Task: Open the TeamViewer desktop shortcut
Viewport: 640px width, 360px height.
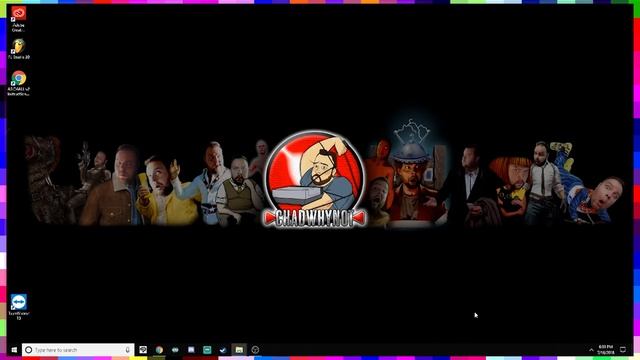Action: coord(18,307)
